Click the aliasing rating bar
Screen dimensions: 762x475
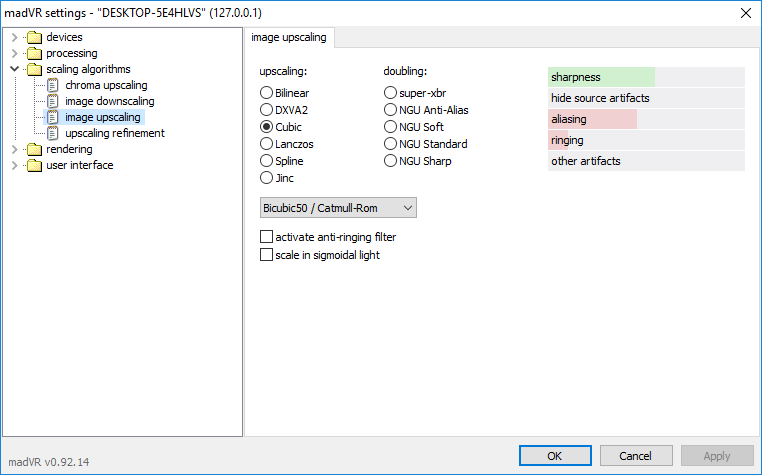point(646,119)
